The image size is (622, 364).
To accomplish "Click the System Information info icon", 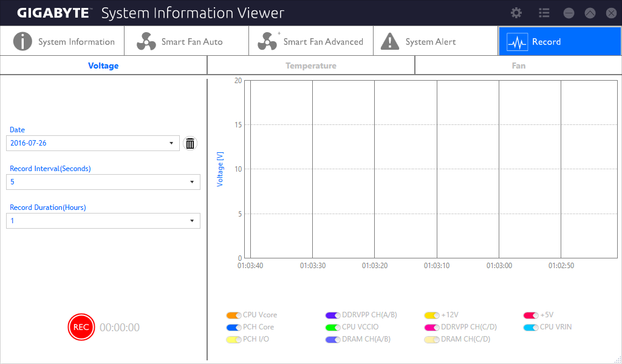I will point(22,42).
